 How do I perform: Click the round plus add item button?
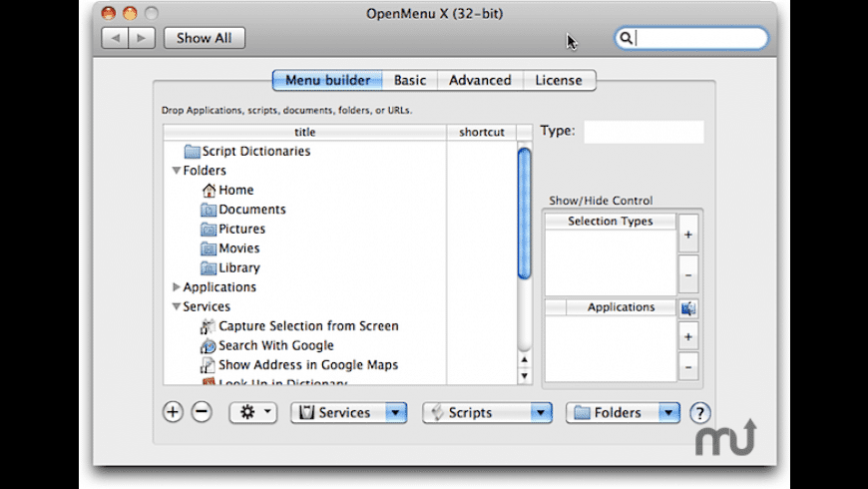[173, 412]
